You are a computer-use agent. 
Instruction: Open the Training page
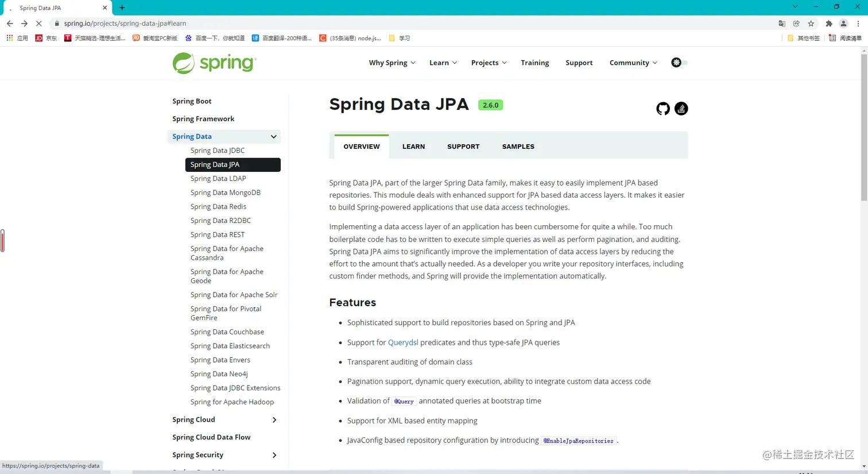(x=535, y=63)
